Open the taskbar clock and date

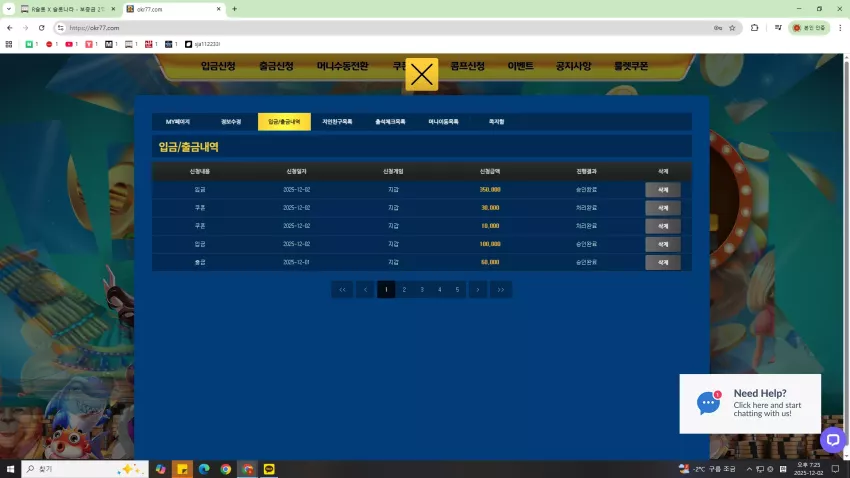[808, 469]
